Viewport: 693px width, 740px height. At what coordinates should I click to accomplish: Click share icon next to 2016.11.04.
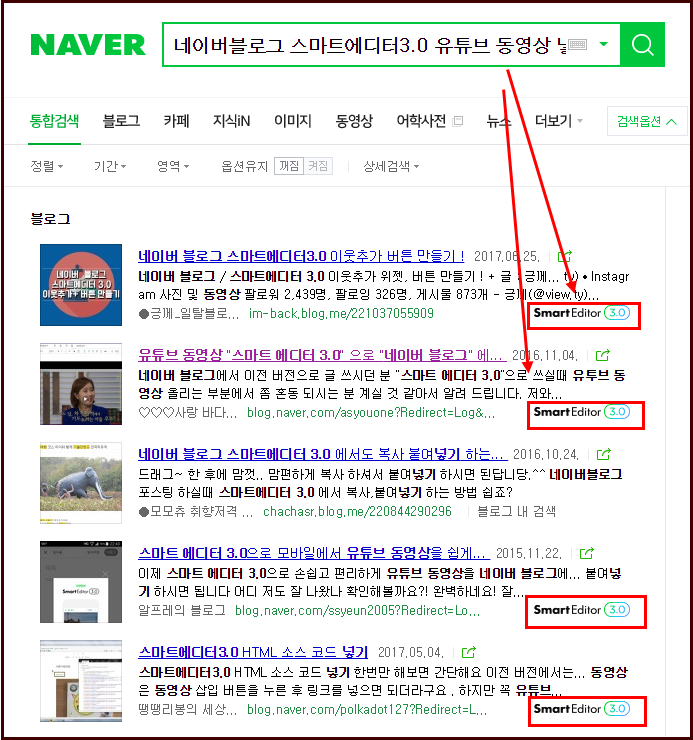[603, 355]
